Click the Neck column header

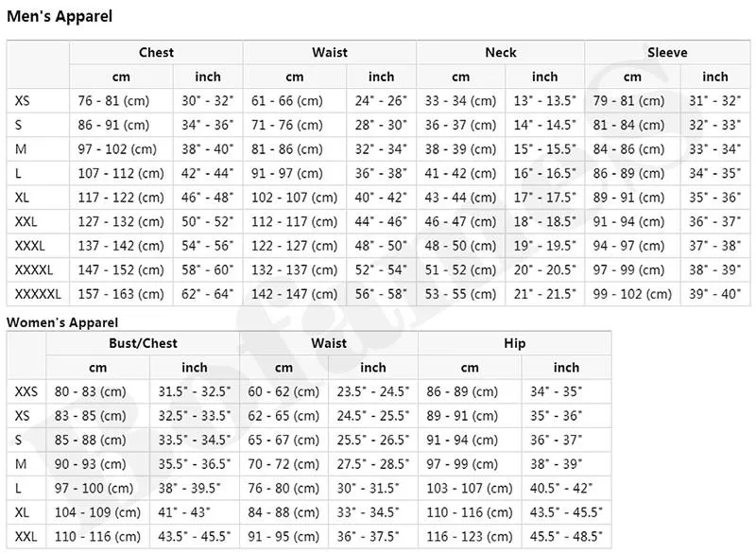501,53
